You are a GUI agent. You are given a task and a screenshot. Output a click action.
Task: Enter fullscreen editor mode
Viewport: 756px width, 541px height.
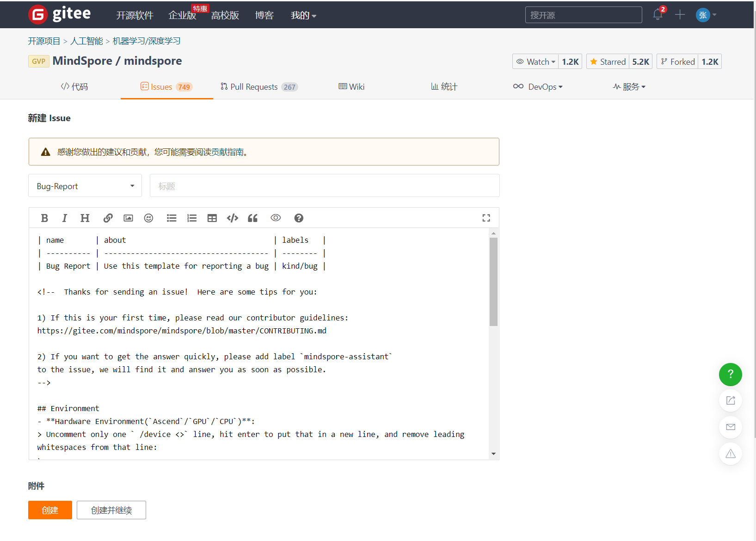click(x=486, y=218)
